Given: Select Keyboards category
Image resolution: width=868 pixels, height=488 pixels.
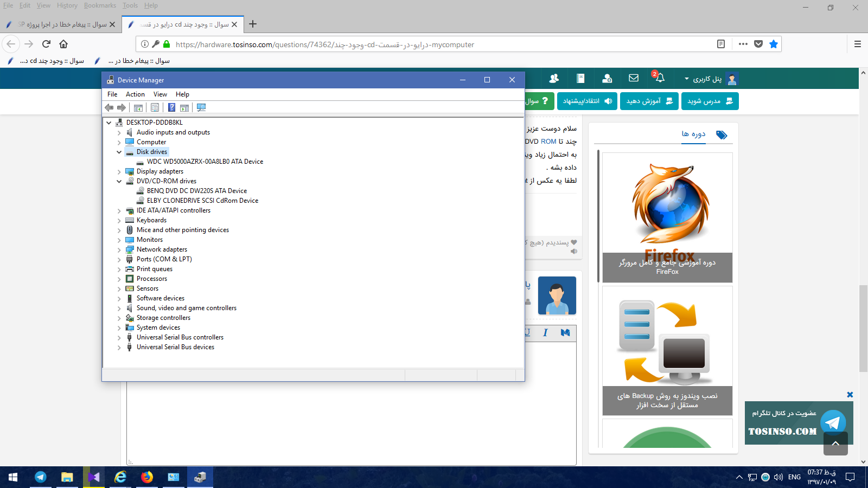Looking at the screenshot, I should [151, 220].
